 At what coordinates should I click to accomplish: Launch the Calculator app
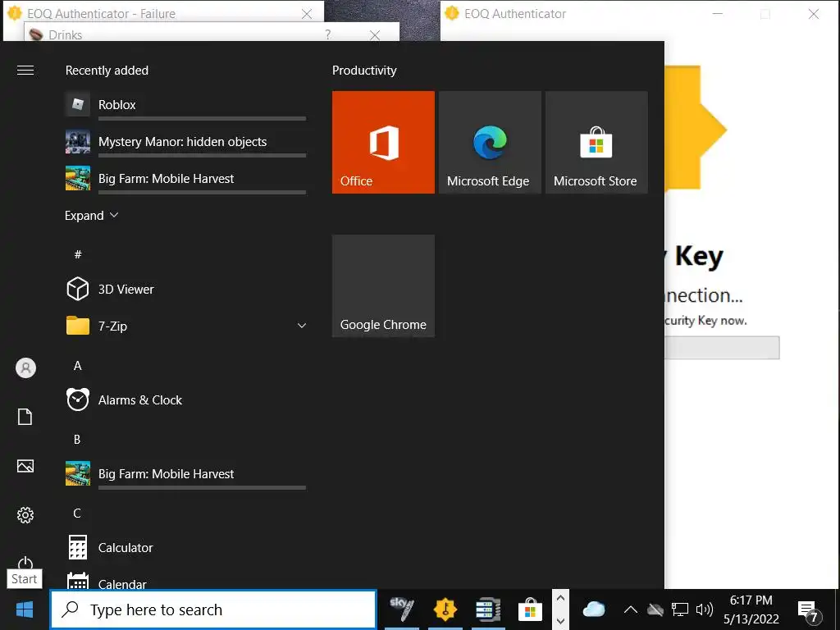(x=185, y=547)
